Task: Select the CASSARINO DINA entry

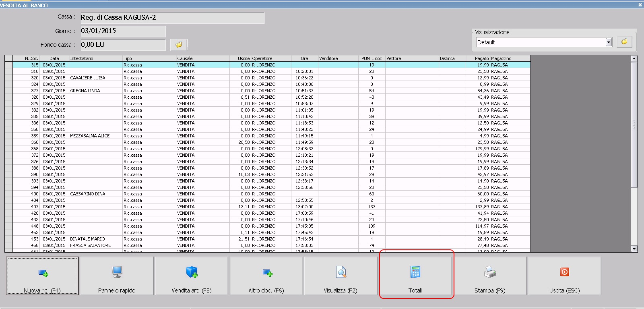Action: tap(88, 194)
